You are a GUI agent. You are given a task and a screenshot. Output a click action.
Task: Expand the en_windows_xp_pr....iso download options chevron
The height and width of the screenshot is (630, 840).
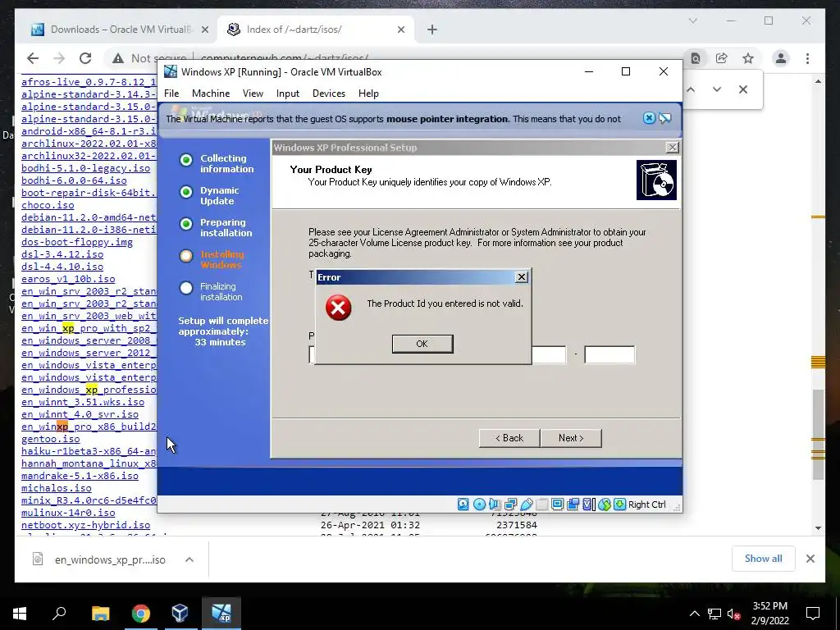[x=189, y=559]
